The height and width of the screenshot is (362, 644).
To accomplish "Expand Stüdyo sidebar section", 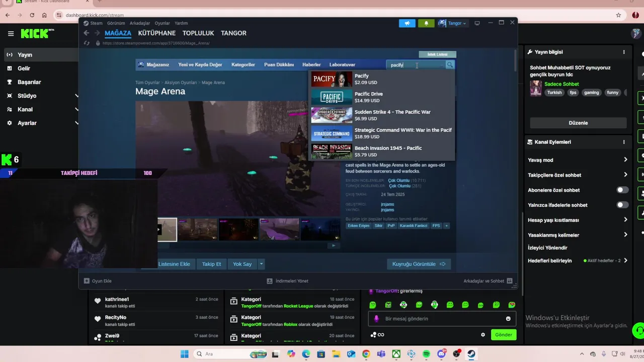I will pyautogui.click(x=77, y=96).
